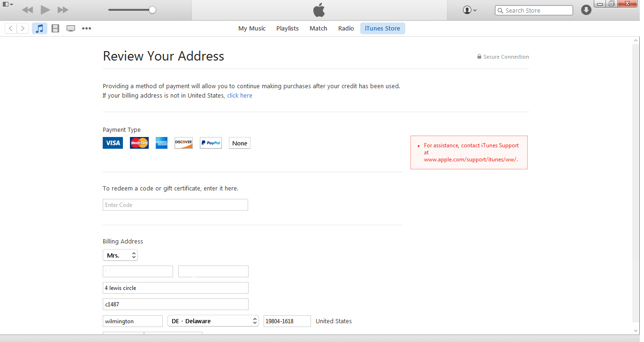
Task: Click the Next track fast-forward button
Action: (x=63, y=10)
